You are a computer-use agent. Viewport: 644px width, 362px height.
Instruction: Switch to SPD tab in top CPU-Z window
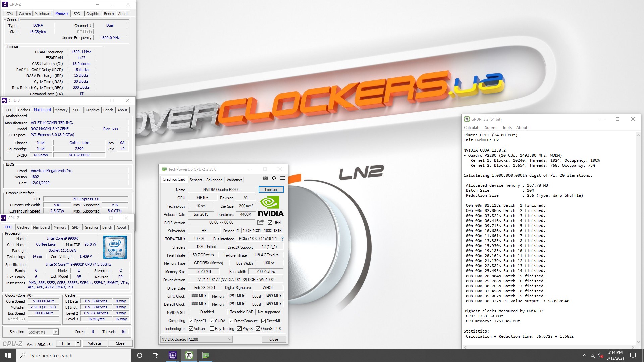pos(77,14)
